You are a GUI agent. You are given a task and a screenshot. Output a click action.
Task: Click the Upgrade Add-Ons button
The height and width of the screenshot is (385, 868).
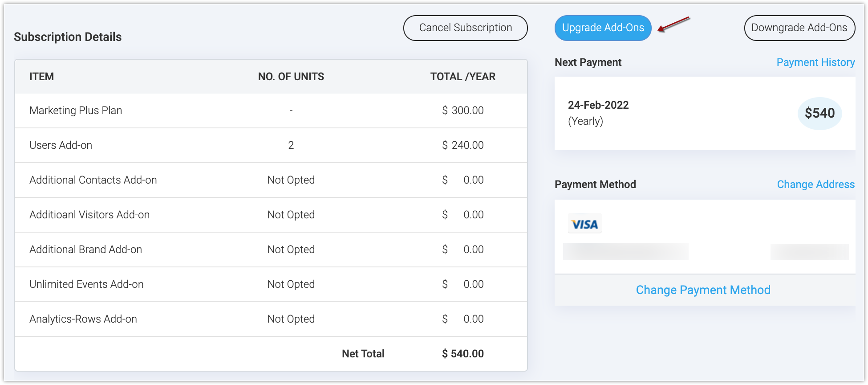pos(603,28)
